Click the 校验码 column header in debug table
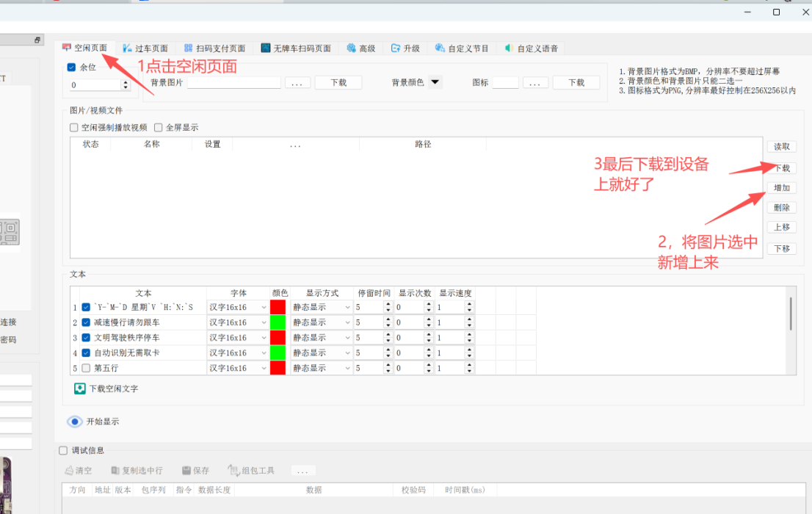The image size is (812, 514). coord(413,490)
